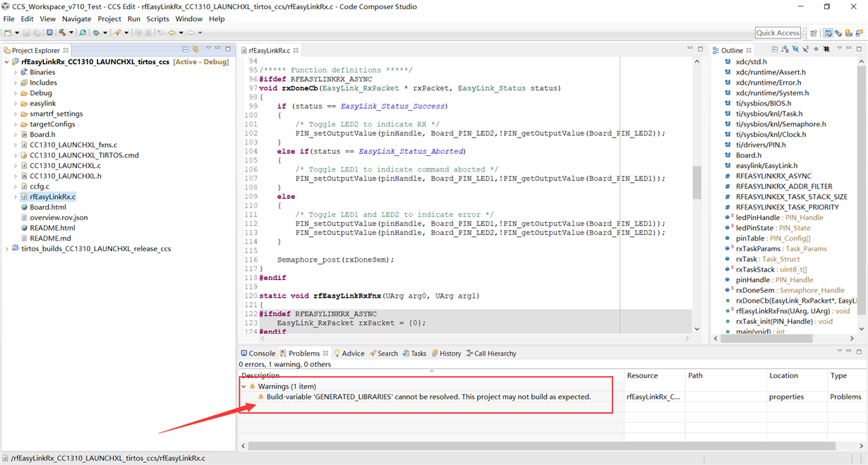Switch to the Search tab
868x465 pixels.
click(383, 354)
